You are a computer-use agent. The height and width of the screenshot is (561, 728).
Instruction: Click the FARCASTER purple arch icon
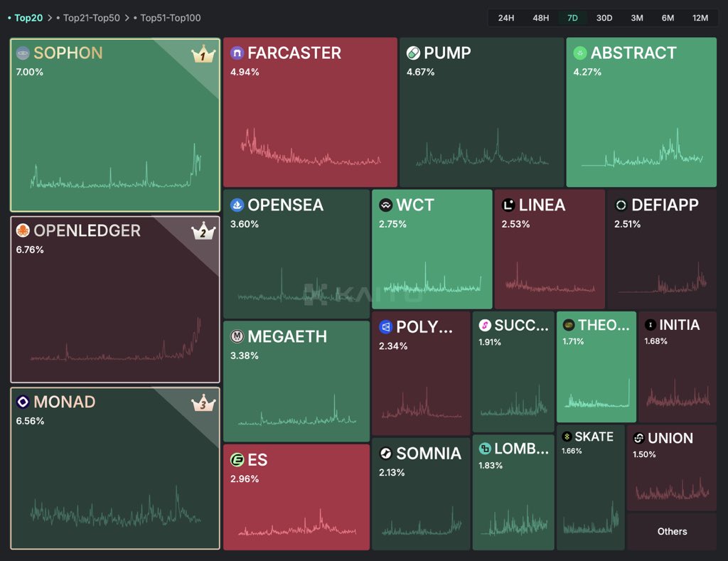coord(237,53)
